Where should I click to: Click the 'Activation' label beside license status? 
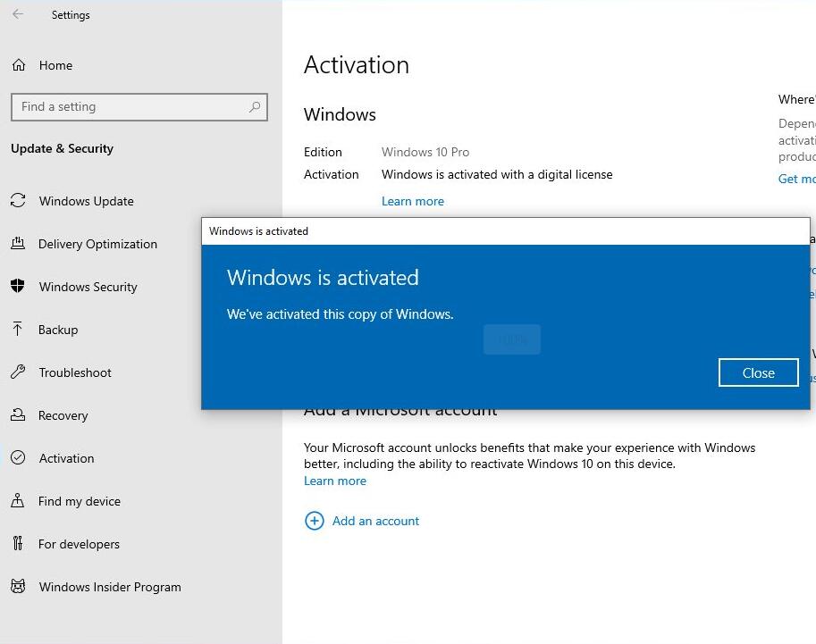(x=331, y=174)
